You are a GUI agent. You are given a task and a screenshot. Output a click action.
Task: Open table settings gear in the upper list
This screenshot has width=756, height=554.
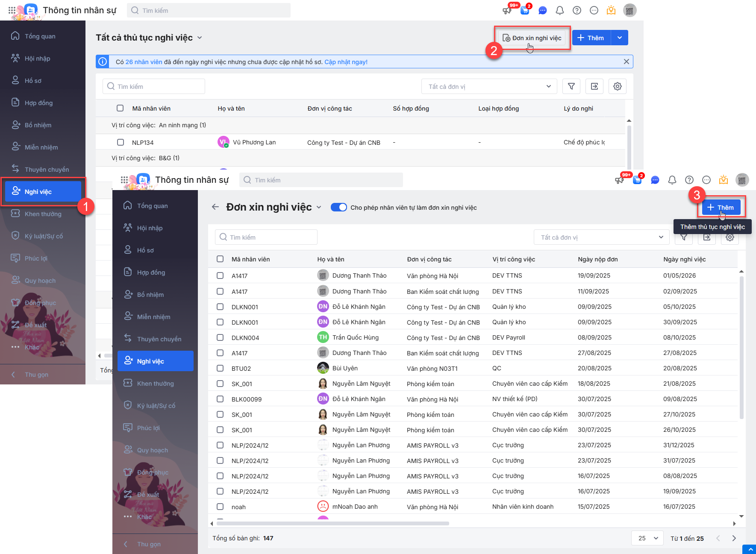[617, 86]
